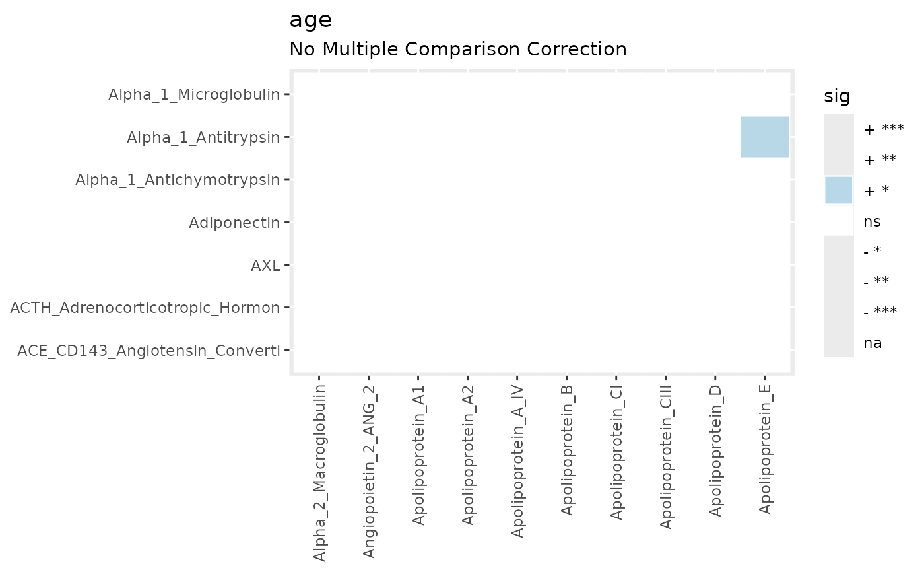Image resolution: width=924 pixels, height=572 pixels.
Task: Click the 'na' legend entry
Action: 873,343
